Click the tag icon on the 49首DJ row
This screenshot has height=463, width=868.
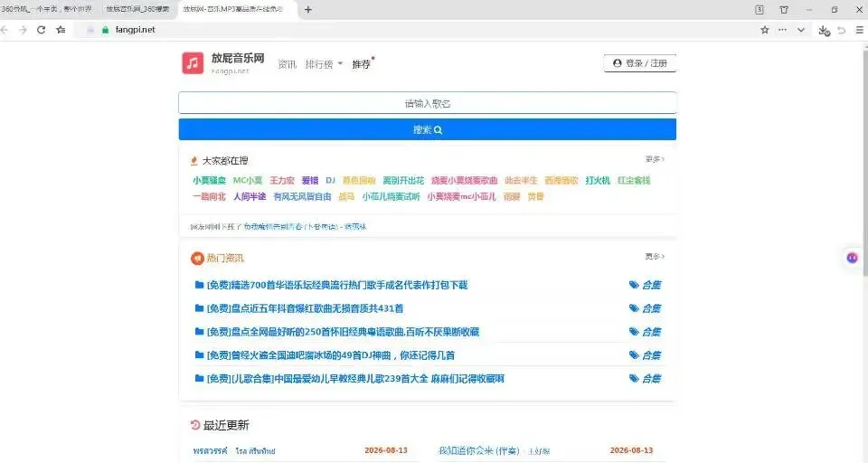coord(634,355)
